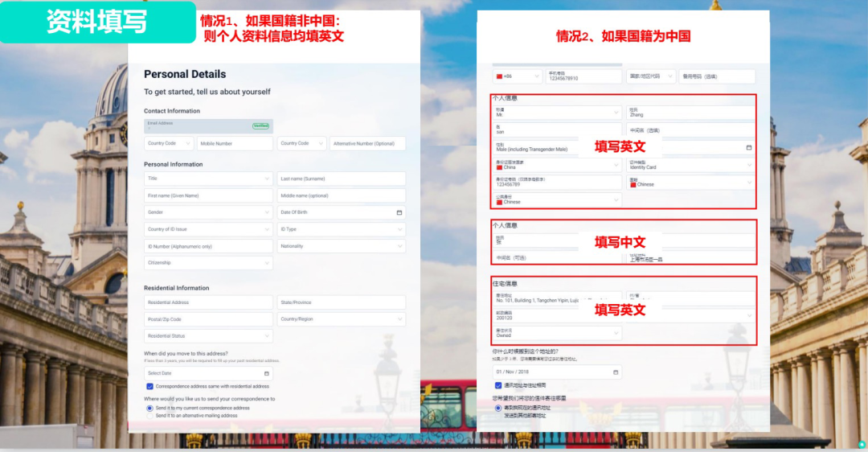Click the 住宅信息 section label
This screenshot has height=452, width=868.
(505, 284)
